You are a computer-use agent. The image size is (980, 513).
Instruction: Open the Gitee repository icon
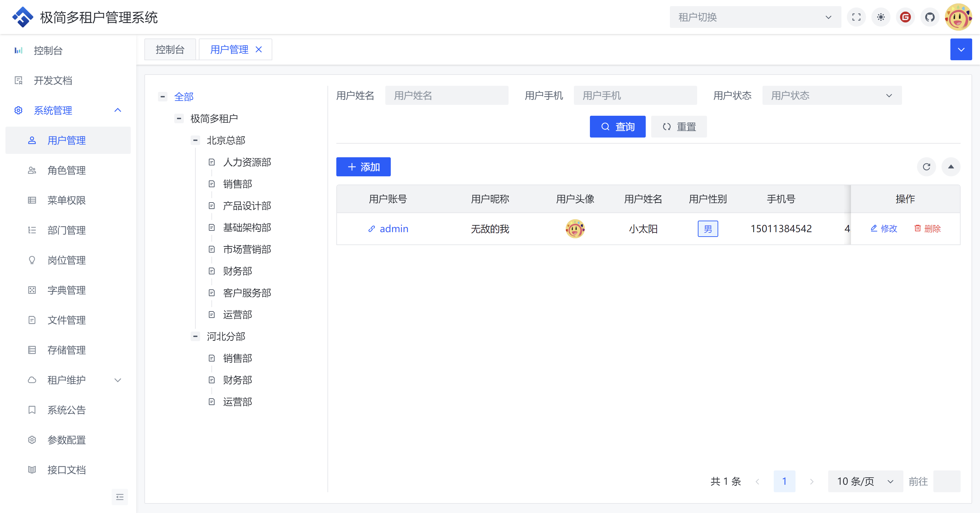[x=905, y=17]
